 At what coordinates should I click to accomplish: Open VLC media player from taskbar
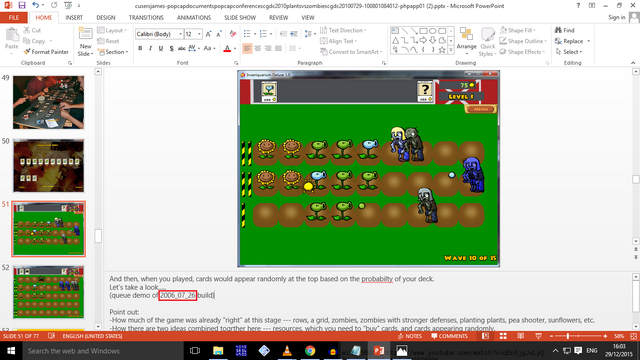(287, 351)
